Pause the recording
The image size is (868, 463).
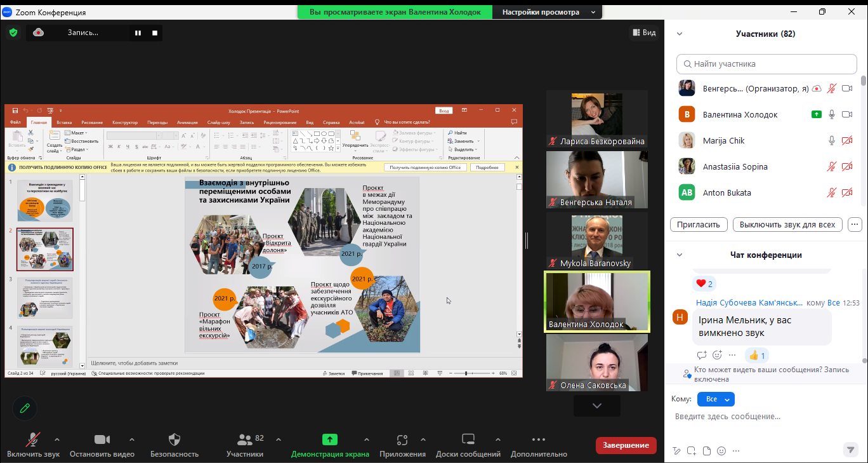(x=138, y=33)
